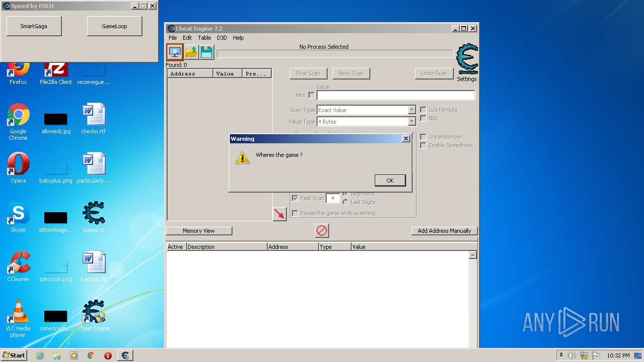
Task: Open the Table menu
Action: point(204,38)
